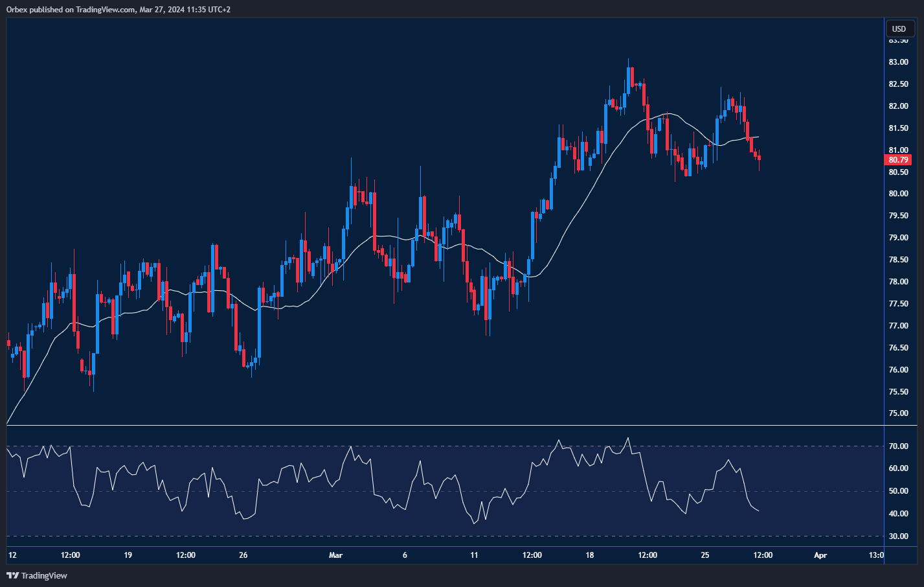Select the 83.00 price axis label
The width and height of the screenshot is (924, 587).
(x=898, y=62)
